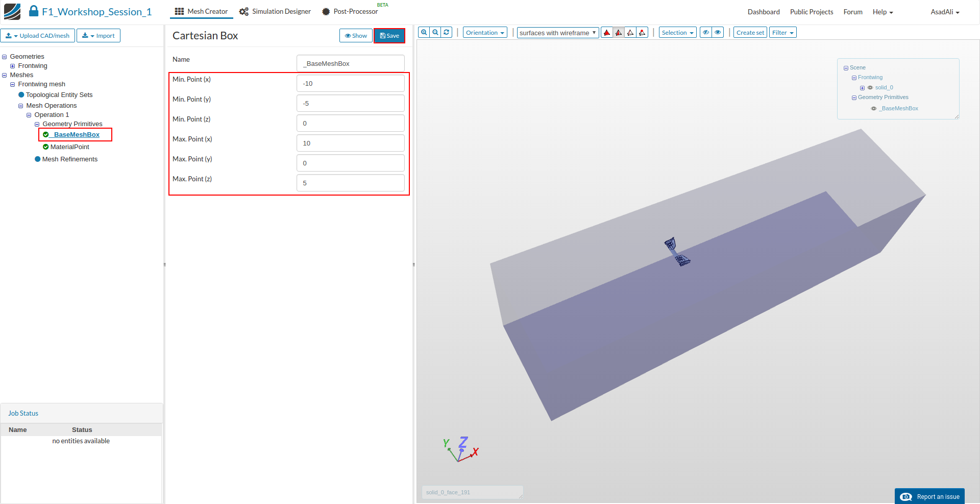Show all with the eye toolbar icon

pos(718,33)
